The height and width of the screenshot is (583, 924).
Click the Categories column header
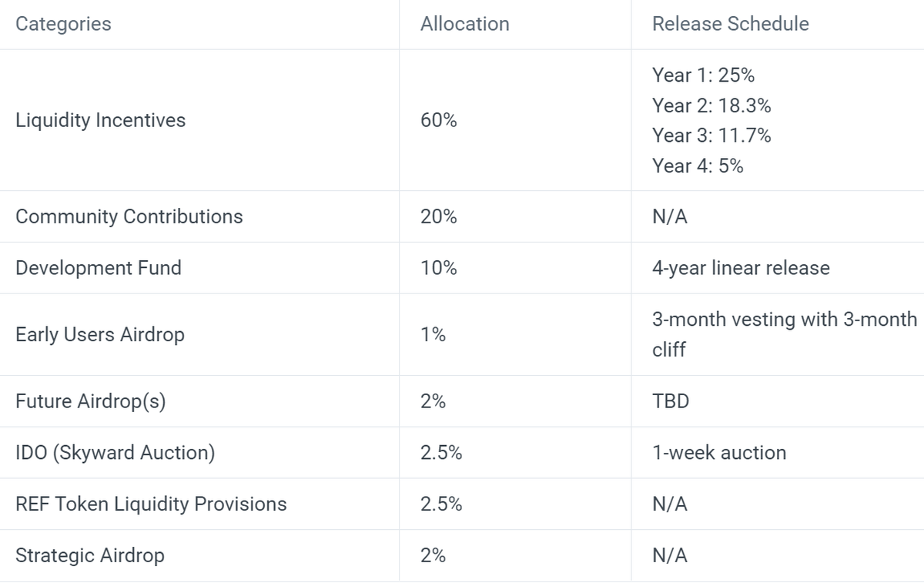[x=63, y=24]
